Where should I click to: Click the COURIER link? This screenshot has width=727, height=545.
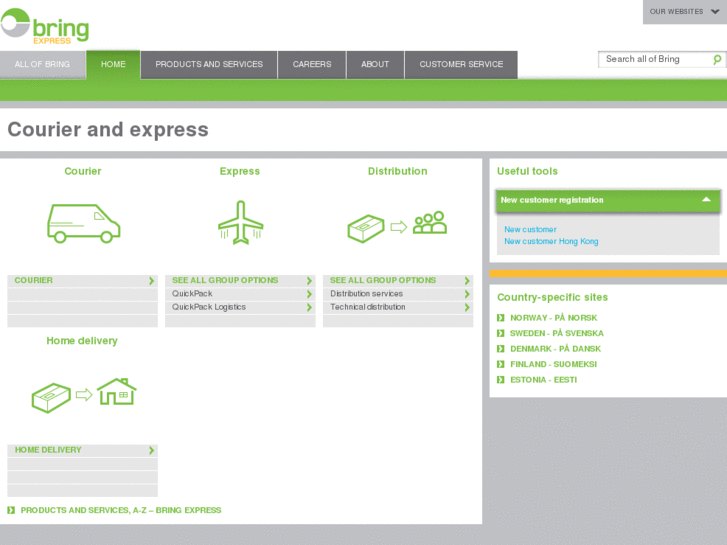pyautogui.click(x=33, y=280)
